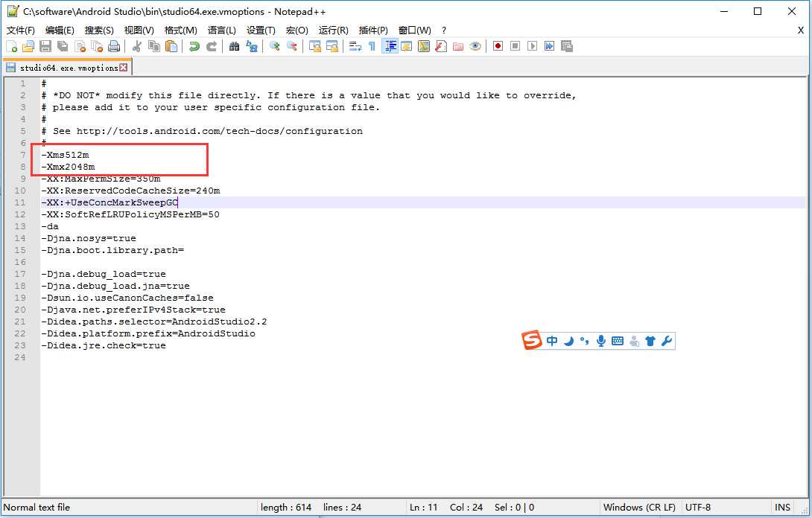
Task: Click the Paste clipboard icon
Action: click(171, 46)
